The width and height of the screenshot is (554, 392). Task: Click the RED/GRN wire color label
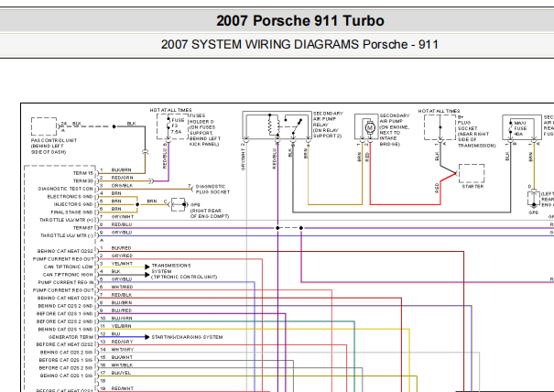point(122,178)
